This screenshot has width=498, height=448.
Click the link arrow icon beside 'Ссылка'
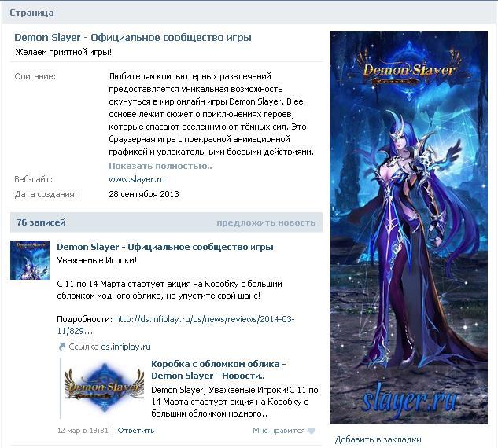click(61, 347)
